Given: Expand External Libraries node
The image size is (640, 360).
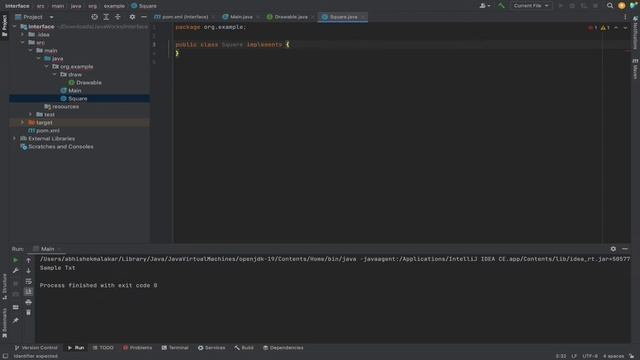Looking at the screenshot, I should click(15, 138).
